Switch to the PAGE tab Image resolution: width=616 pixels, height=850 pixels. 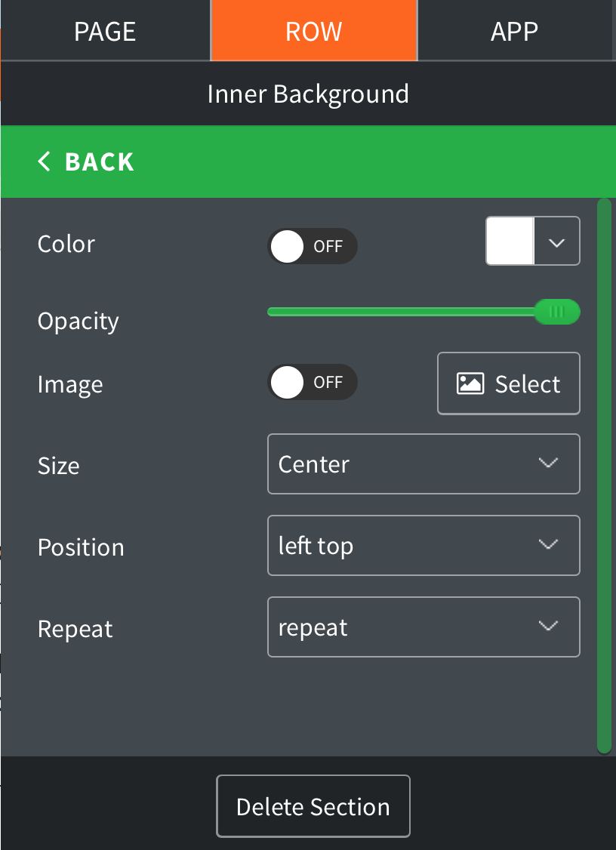coord(105,30)
